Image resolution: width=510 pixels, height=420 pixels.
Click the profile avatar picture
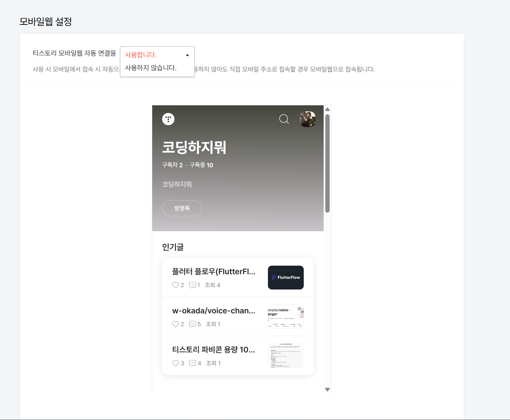click(x=308, y=119)
